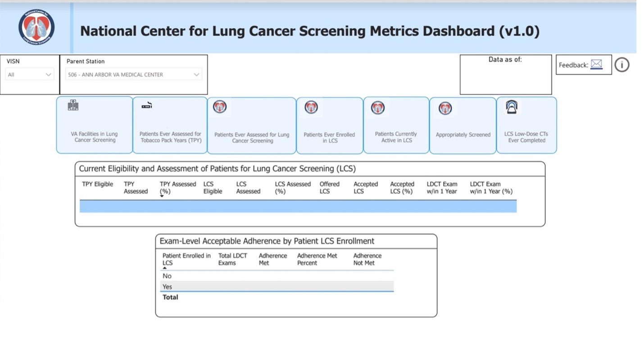The image size is (644, 360).
Task: Sort by TPY Assessed (%) column header
Action: [178, 188]
